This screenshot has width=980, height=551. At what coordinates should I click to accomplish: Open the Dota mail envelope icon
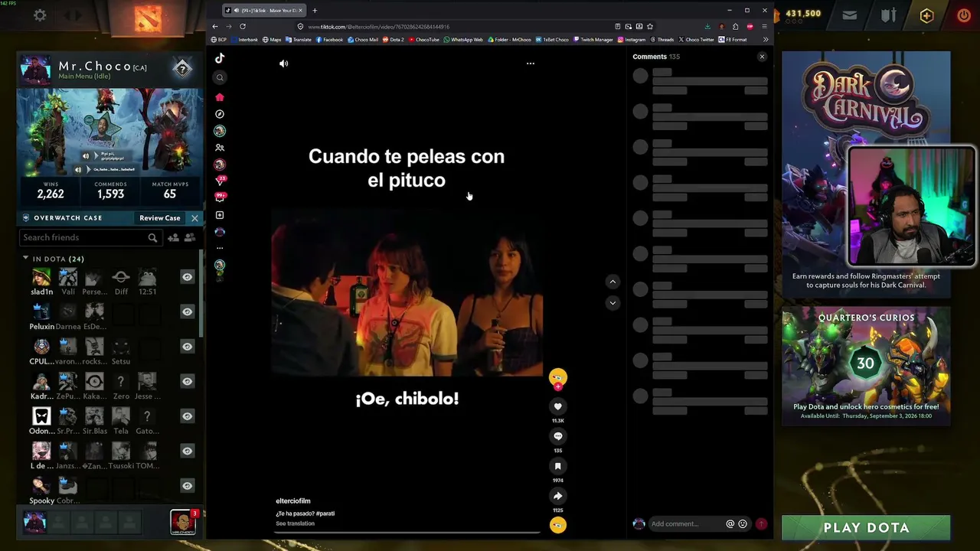(x=850, y=15)
